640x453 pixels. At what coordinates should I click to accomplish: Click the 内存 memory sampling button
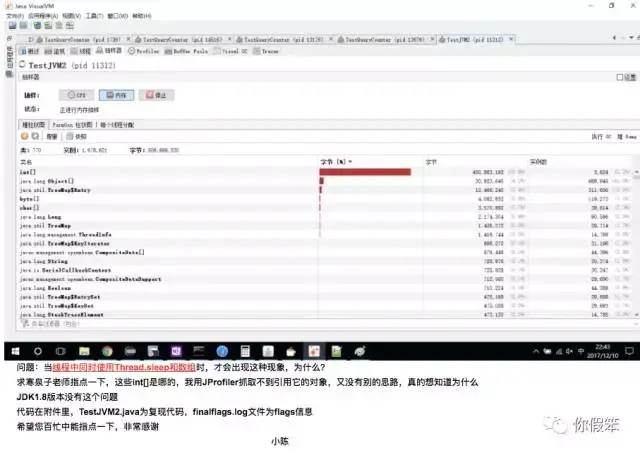(x=116, y=95)
